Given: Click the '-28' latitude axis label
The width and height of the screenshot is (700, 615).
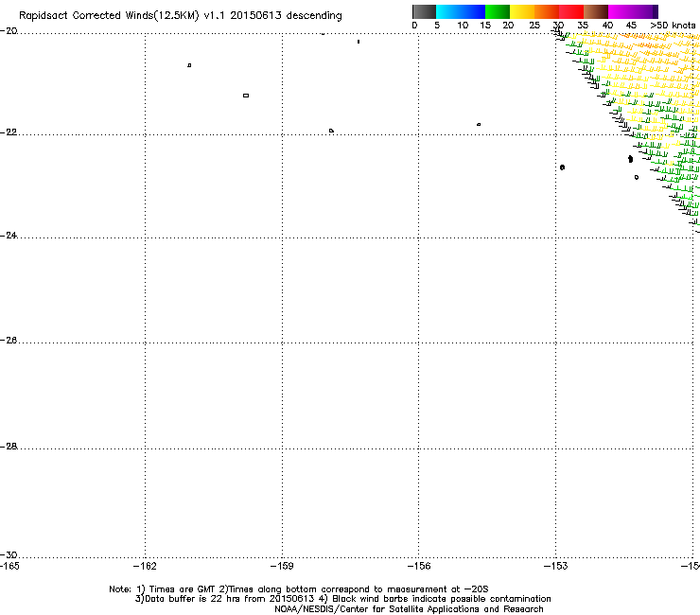Looking at the screenshot, I should tap(9, 447).
